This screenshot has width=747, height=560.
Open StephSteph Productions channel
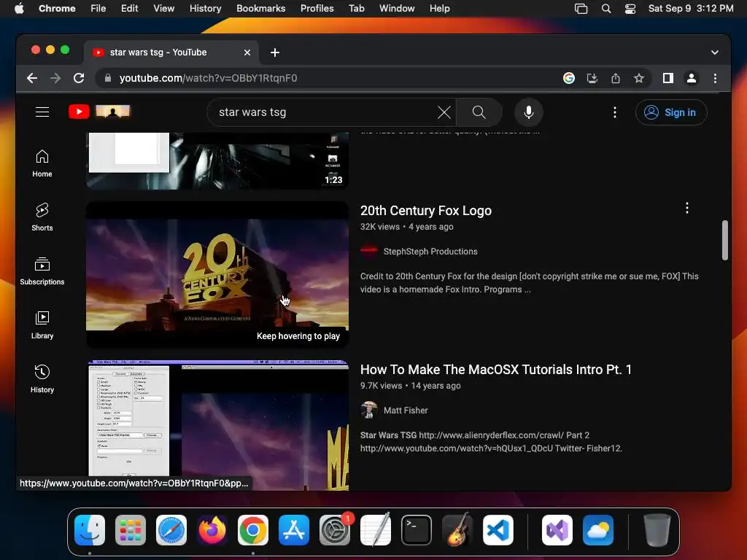point(430,252)
